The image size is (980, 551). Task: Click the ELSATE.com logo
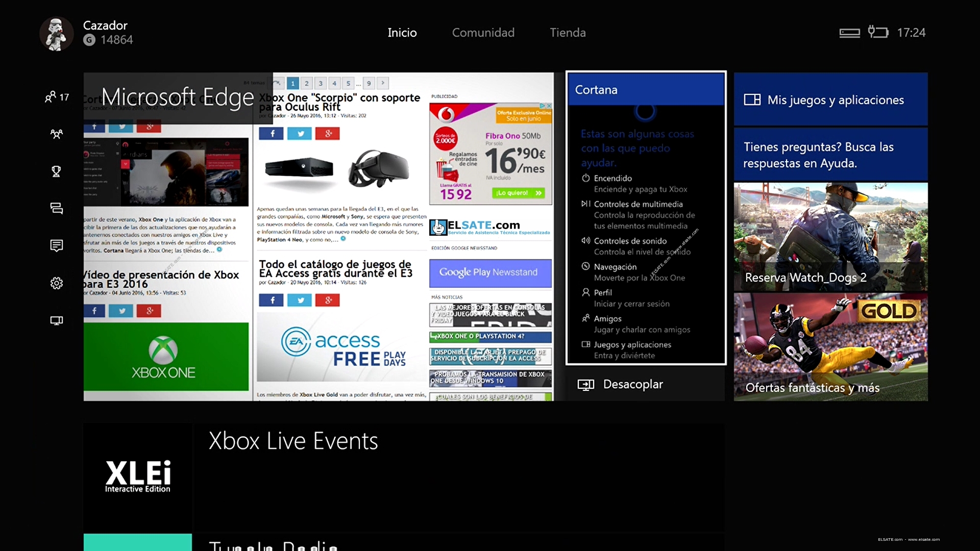(x=490, y=227)
